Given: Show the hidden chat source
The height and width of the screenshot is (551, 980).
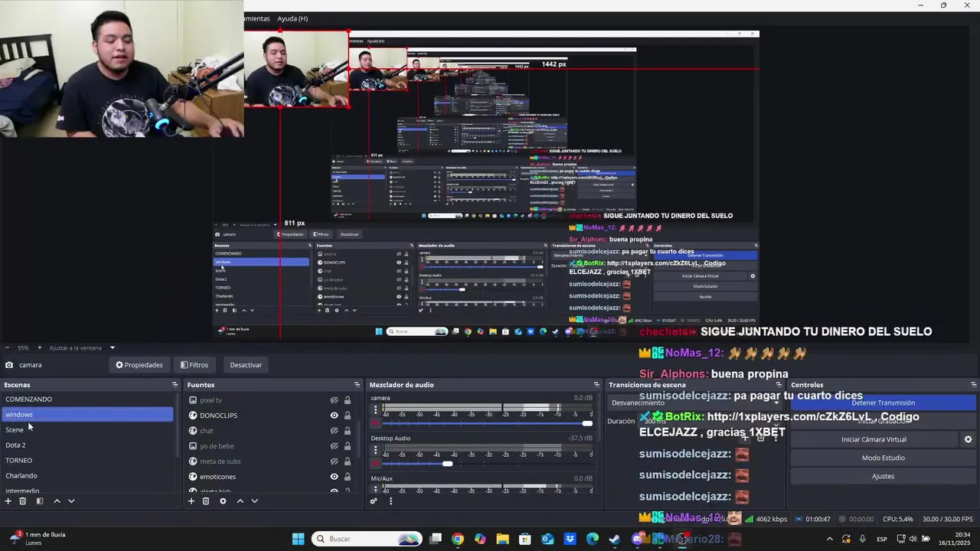Looking at the screenshot, I should click(334, 431).
